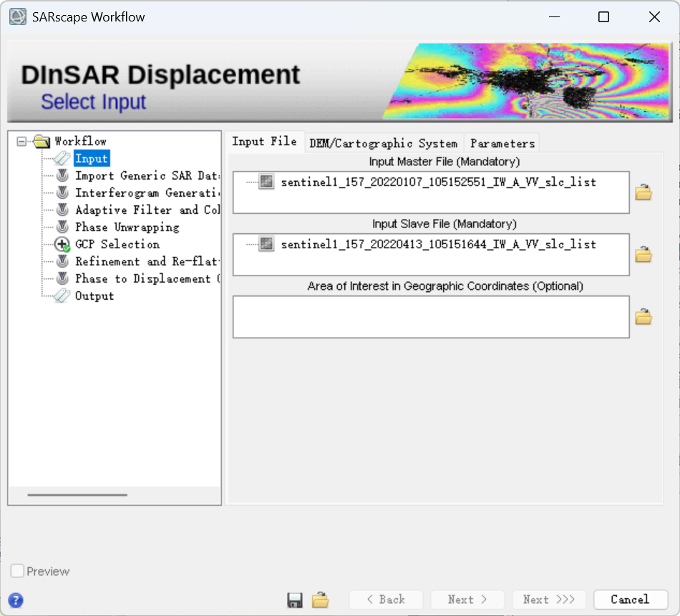
Task: Click the single-arrow Next button
Action: pos(467,600)
